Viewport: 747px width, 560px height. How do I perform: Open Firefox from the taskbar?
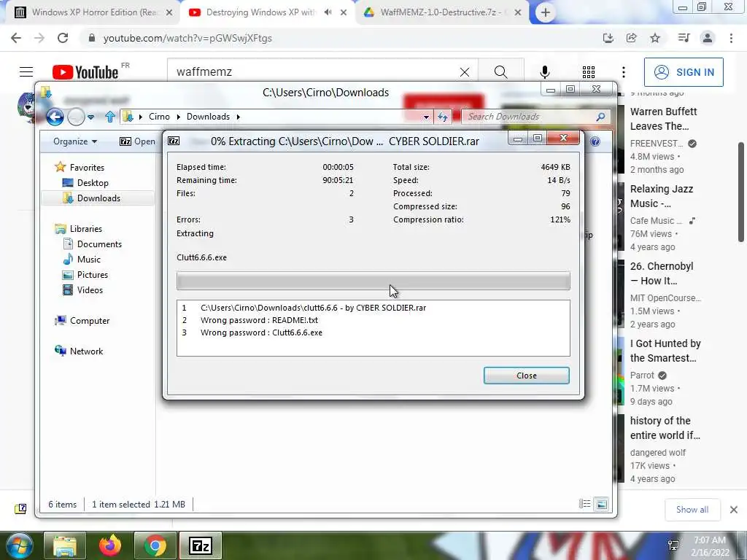pyautogui.click(x=110, y=545)
